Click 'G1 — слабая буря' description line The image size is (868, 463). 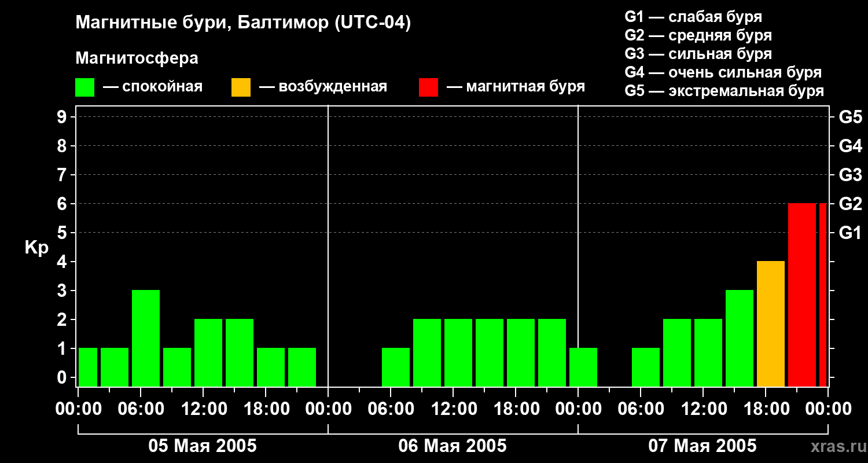[693, 17]
